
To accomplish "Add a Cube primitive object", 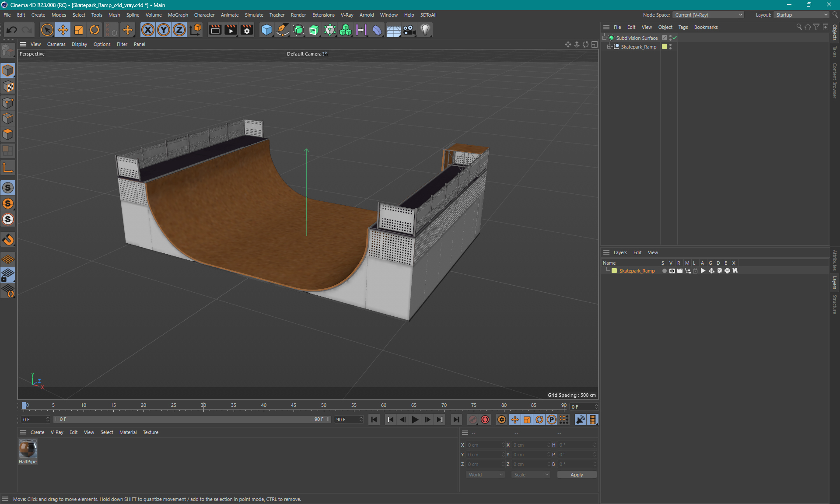I will coord(266,30).
